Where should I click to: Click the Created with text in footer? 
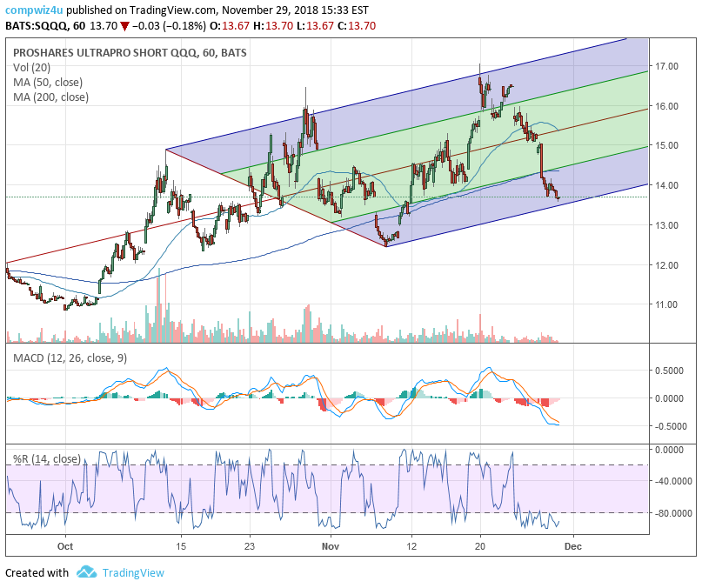click(37, 572)
